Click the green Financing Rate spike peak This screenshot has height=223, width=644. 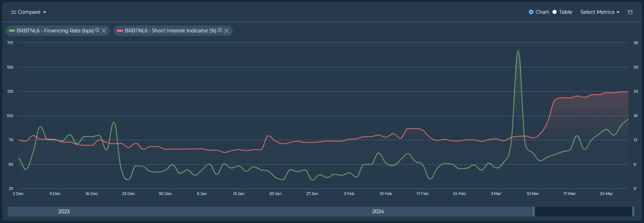[518, 51]
